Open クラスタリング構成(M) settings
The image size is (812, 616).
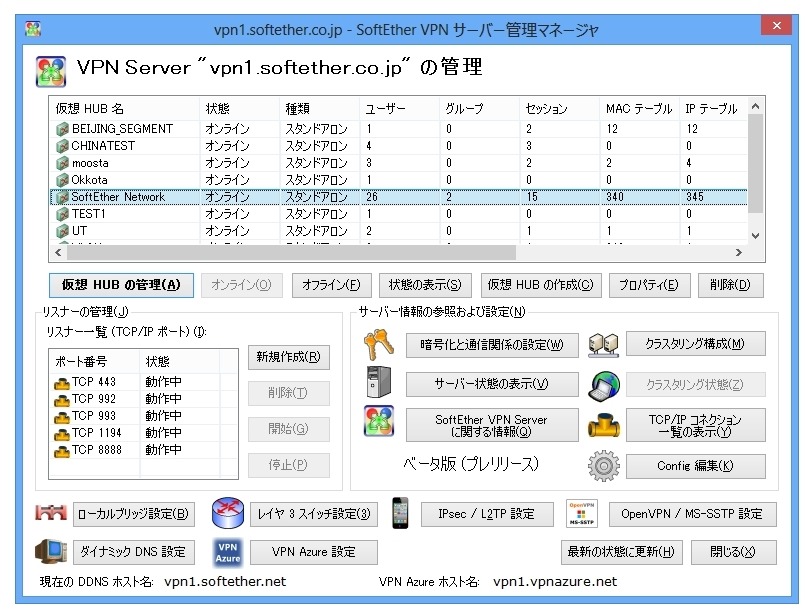pos(695,344)
